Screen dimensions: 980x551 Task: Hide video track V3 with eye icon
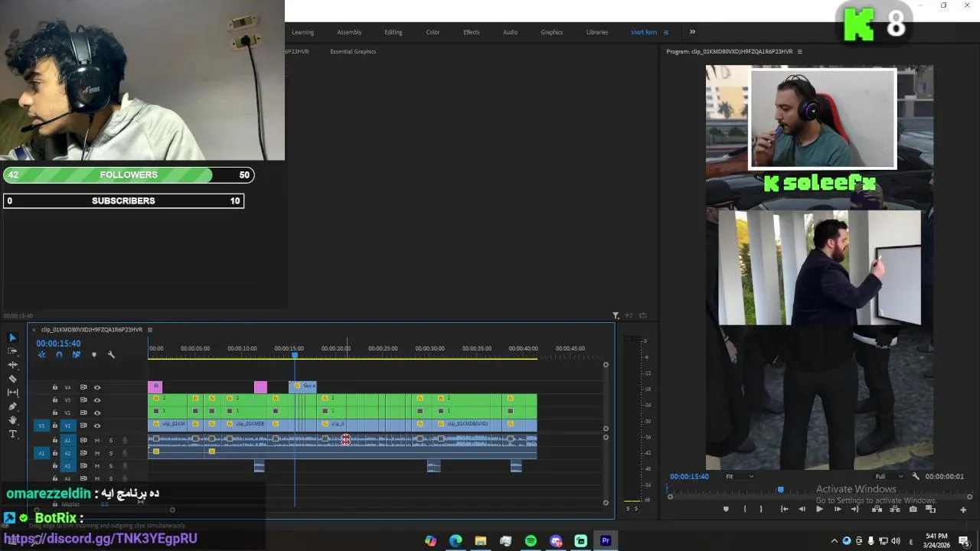point(97,400)
